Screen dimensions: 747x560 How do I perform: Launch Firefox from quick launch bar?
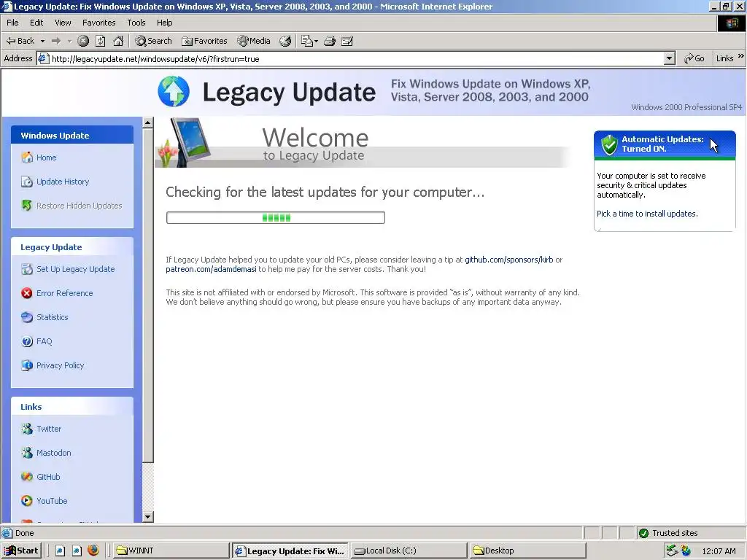93,550
